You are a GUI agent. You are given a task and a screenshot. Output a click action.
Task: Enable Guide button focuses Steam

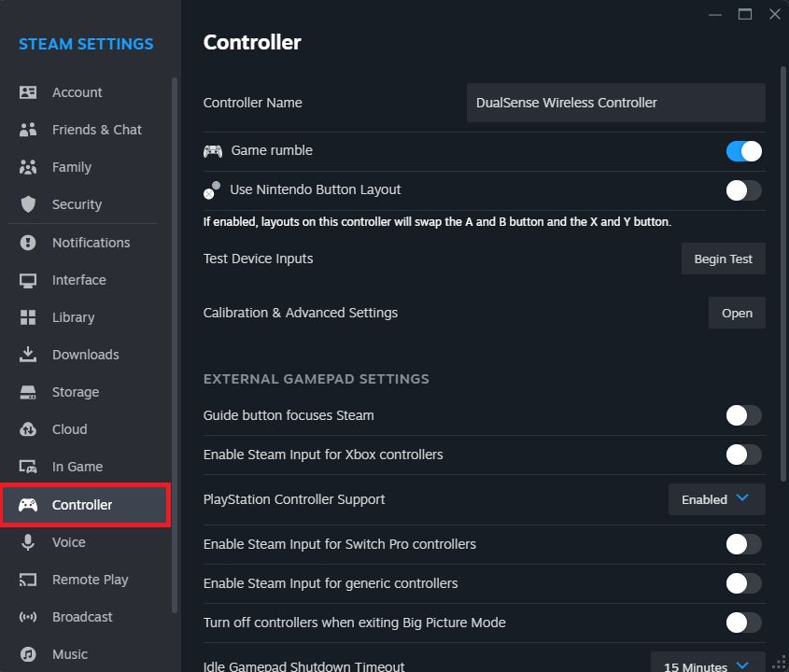(x=743, y=415)
